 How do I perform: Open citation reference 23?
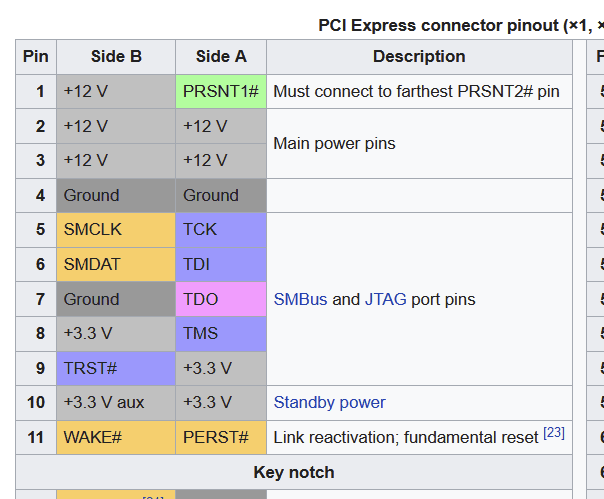coord(554,433)
